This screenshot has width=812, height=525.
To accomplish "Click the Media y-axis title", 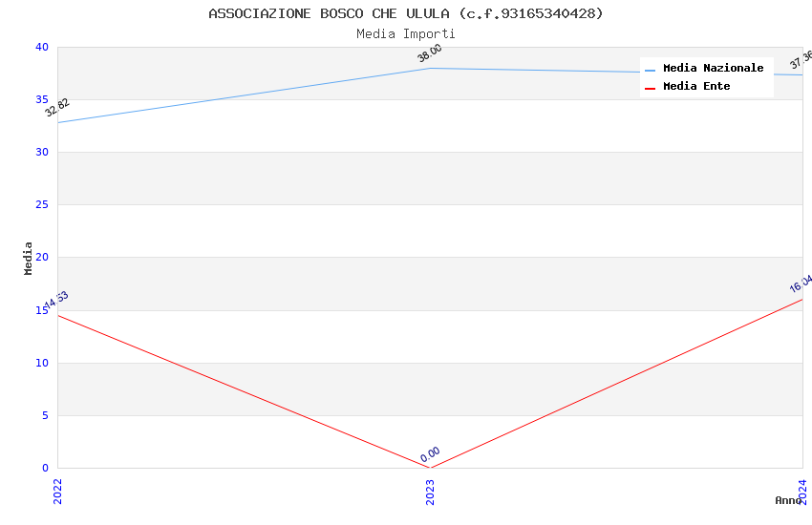I will pyautogui.click(x=28, y=258).
